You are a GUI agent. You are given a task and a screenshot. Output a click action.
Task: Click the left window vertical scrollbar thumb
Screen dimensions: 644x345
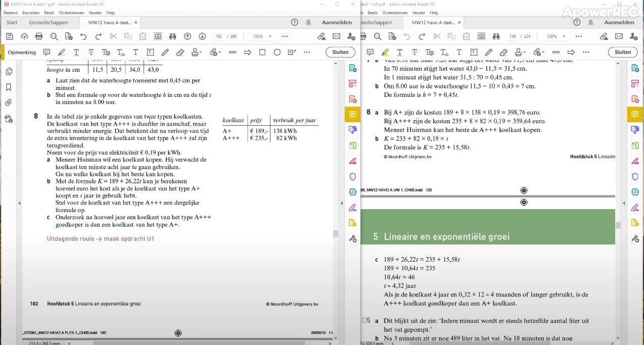pos(335,233)
